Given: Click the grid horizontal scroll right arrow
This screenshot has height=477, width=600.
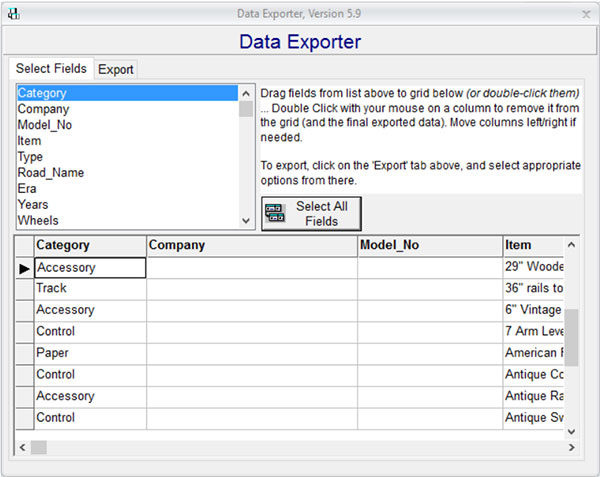Looking at the screenshot, I should [571, 447].
